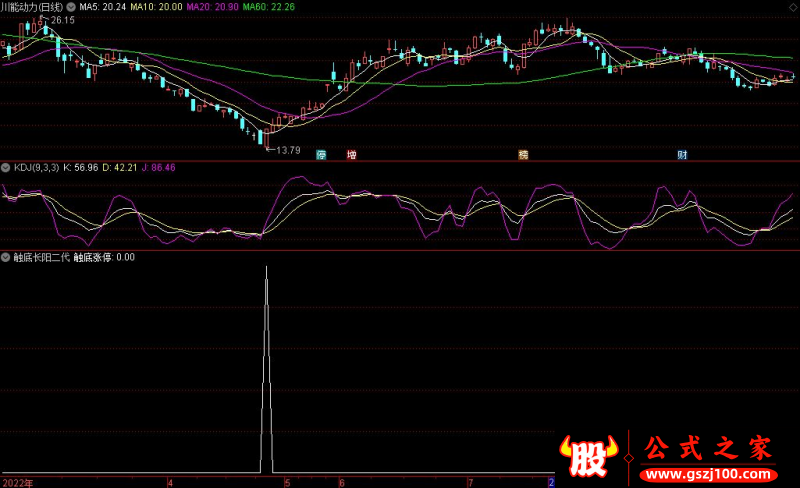
Task: Open the main chart settings circle icon
Action: [x=70, y=5]
